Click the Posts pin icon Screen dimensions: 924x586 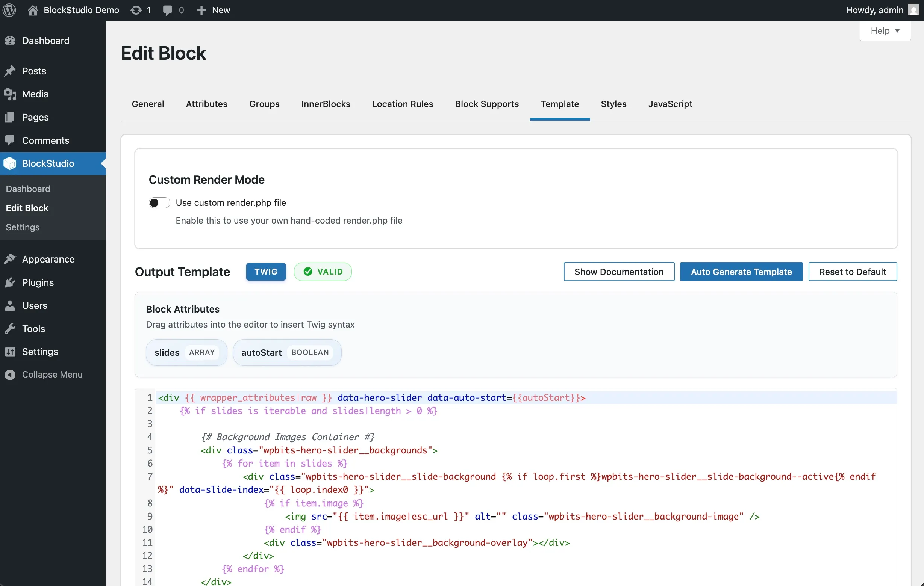[x=10, y=71]
